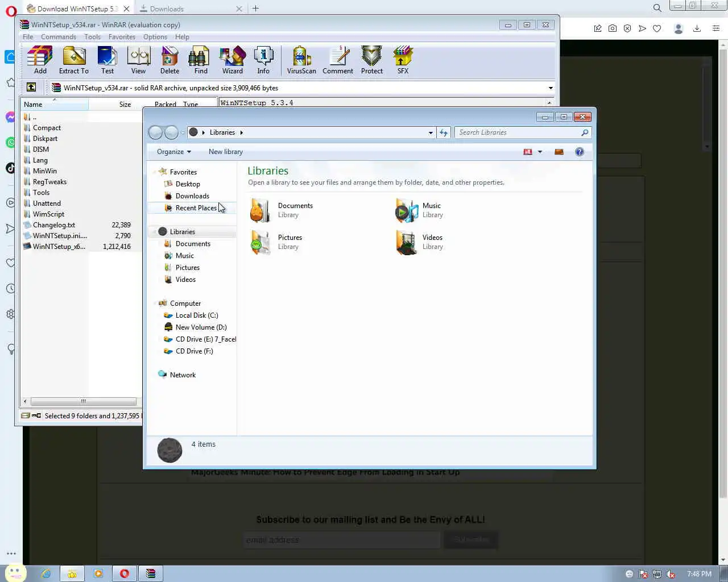Click the Windows Start button
Screen dimensions: 728x582
[x=15, y=572]
